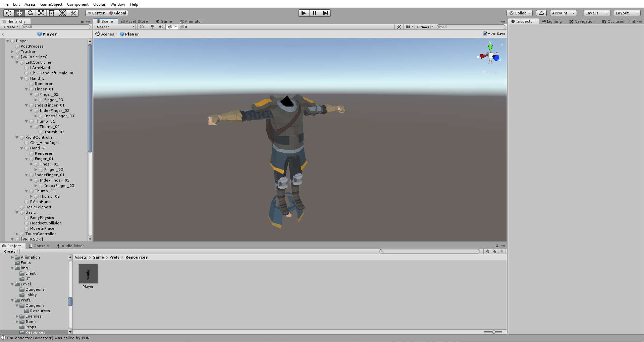Image resolution: width=644 pixels, height=342 pixels.
Task: Select the Scale tool
Action: [x=41, y=13]
